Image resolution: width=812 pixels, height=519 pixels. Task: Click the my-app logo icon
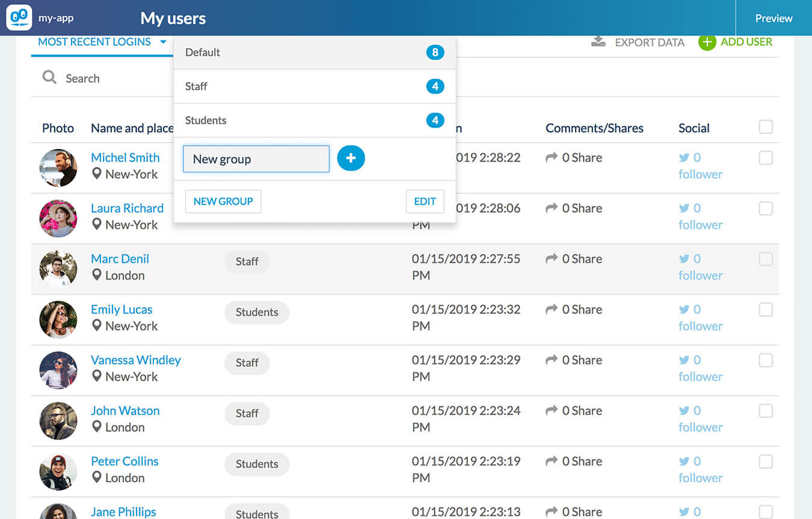pyautogui.click(x=19, y=18)
